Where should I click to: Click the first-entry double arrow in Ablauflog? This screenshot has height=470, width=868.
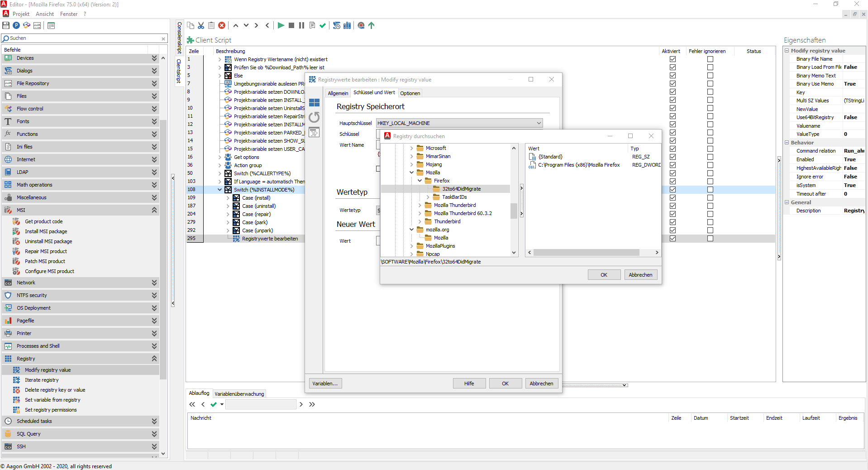pyautogui.click(x=192, y=404)
